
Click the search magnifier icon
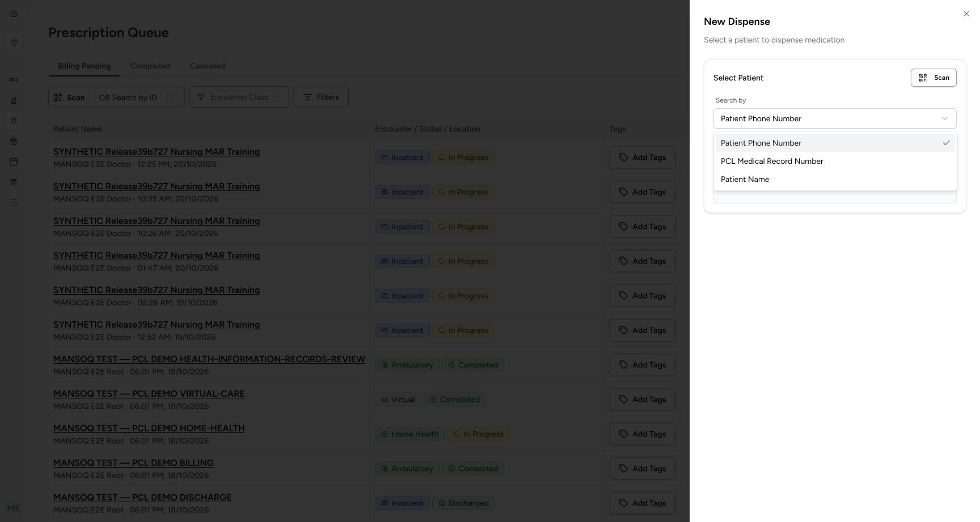pos(170,97)
